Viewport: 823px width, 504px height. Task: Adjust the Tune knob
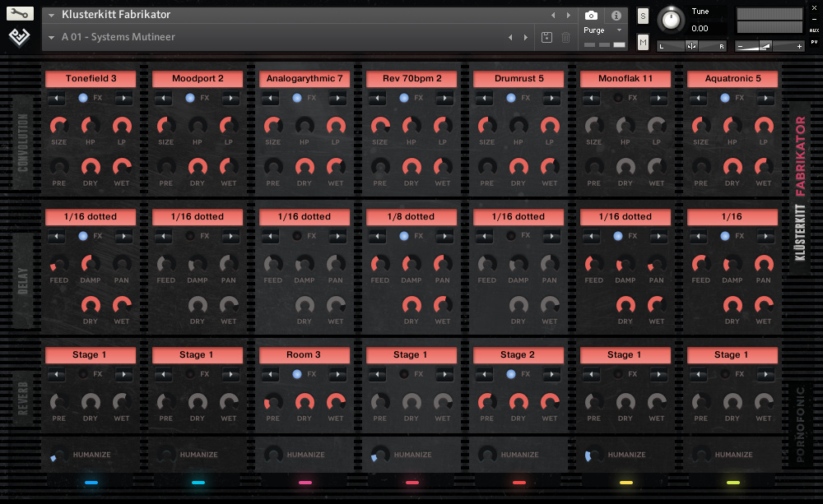click(671, 20)
